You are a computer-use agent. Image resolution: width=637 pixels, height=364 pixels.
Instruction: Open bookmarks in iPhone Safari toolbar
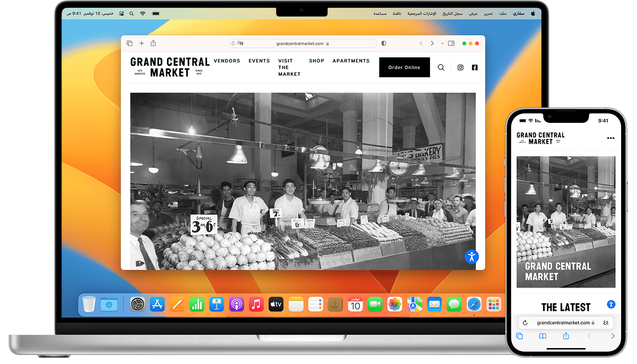[x=543, y=336]
